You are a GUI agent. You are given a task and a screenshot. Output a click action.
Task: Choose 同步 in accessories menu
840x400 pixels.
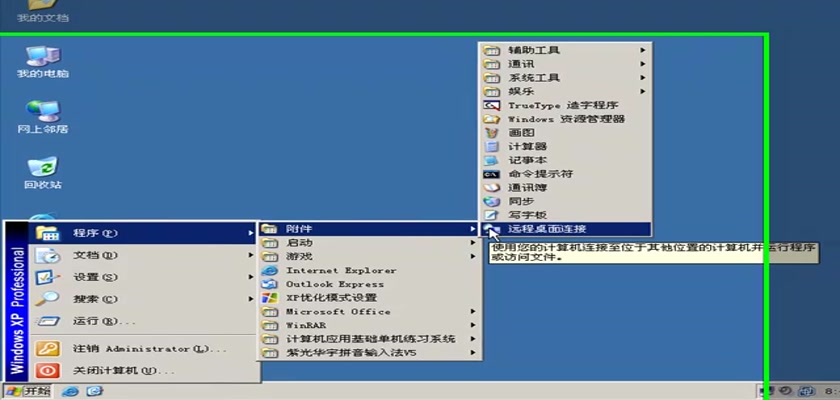coord(566,201)
